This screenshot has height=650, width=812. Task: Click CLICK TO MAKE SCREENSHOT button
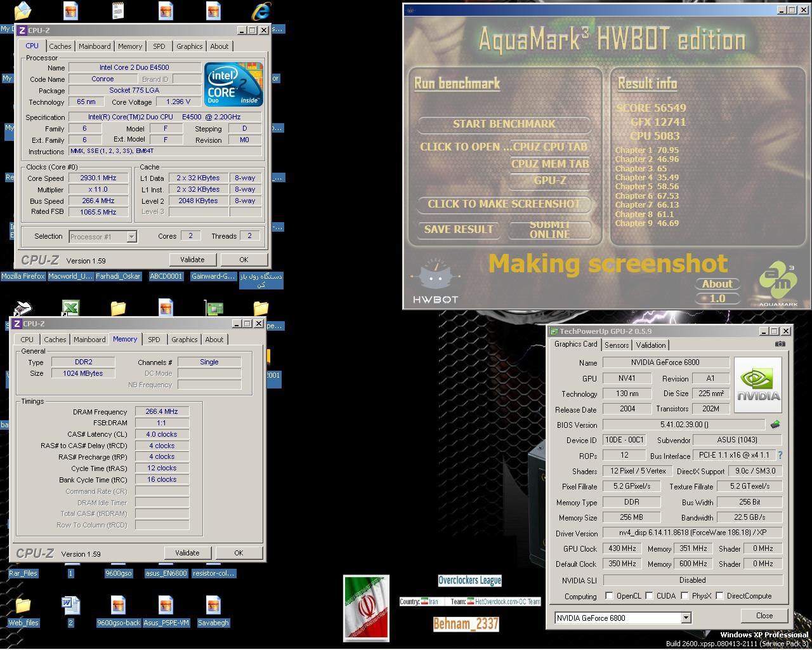coord(504,204)
